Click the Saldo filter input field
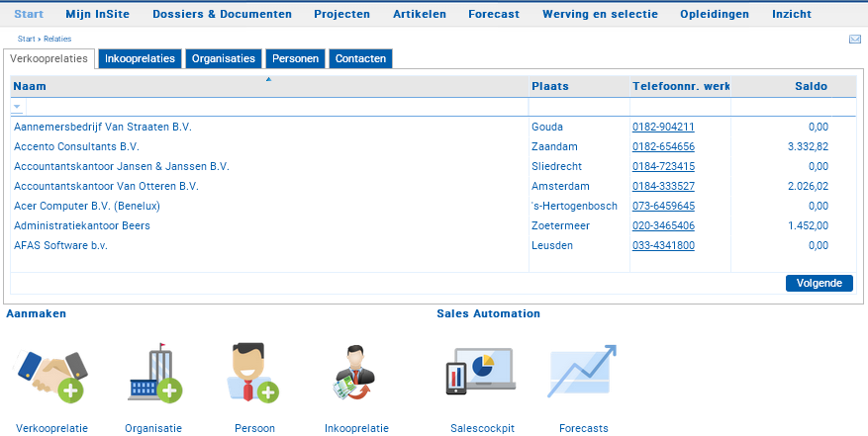The image size is (868, 436). click(781, 106)
